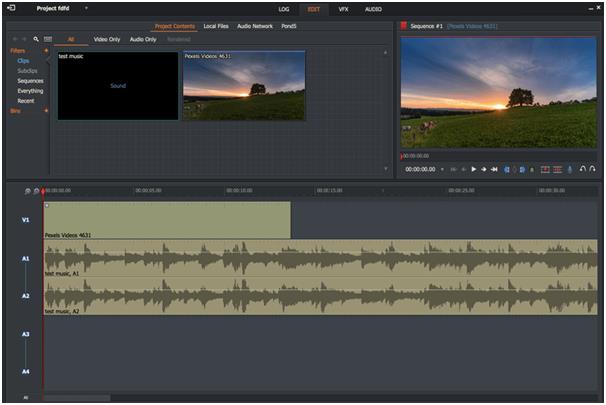Click the jump to previous cut button
This screenshot has height=405, width=606.
(454, 169)
